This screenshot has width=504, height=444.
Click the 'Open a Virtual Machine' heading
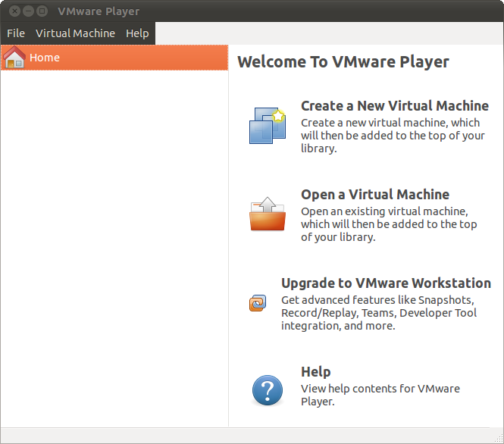[x=375, y=195]
